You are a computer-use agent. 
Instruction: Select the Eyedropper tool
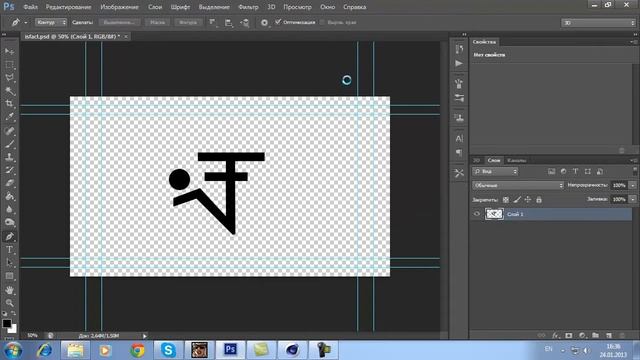coord(9,117)
